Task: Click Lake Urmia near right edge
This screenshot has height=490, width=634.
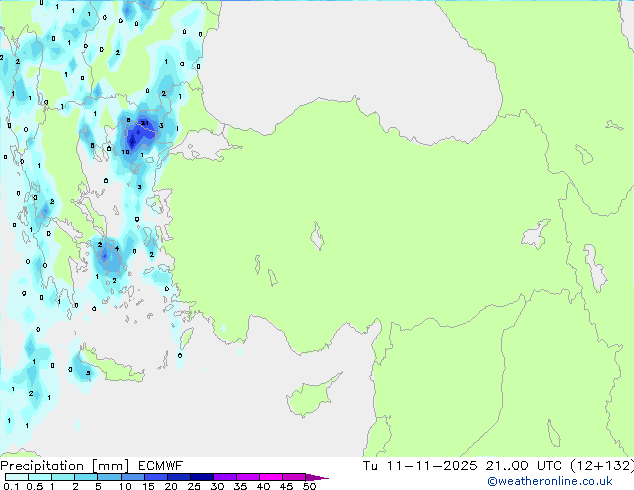Action: tap(595, 268)
